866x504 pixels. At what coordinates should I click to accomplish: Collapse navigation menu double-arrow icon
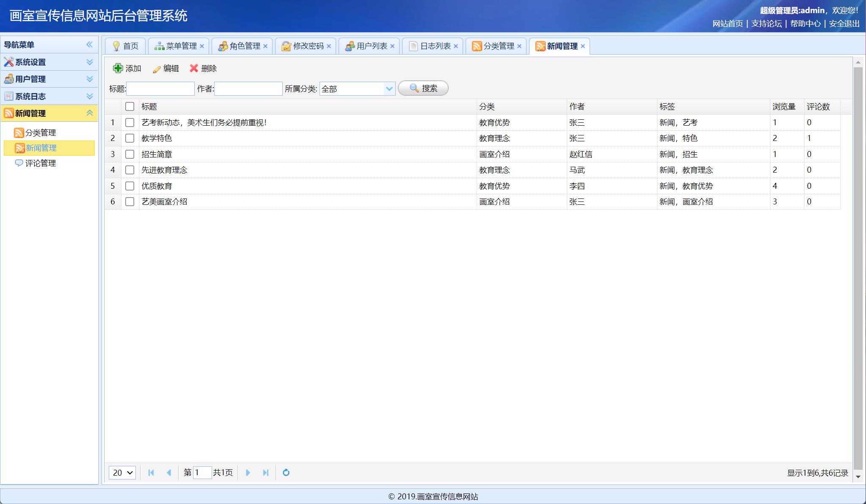89,44
